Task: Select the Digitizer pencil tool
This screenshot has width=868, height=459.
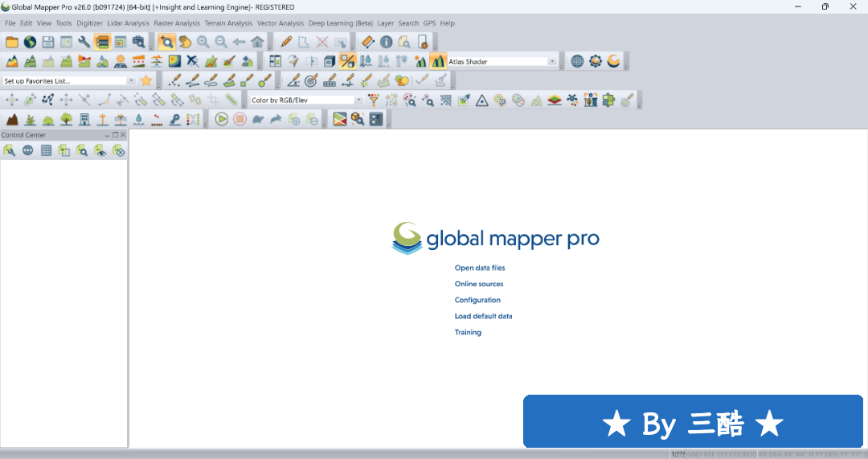Action: pyautogui.click(x=286, y=42)
